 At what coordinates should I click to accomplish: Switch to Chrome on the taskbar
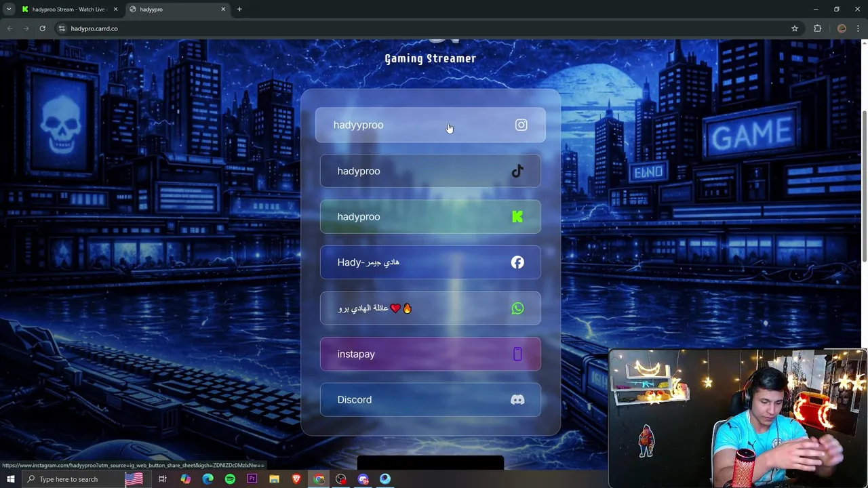pyautogui.click(x=319, y=479)
